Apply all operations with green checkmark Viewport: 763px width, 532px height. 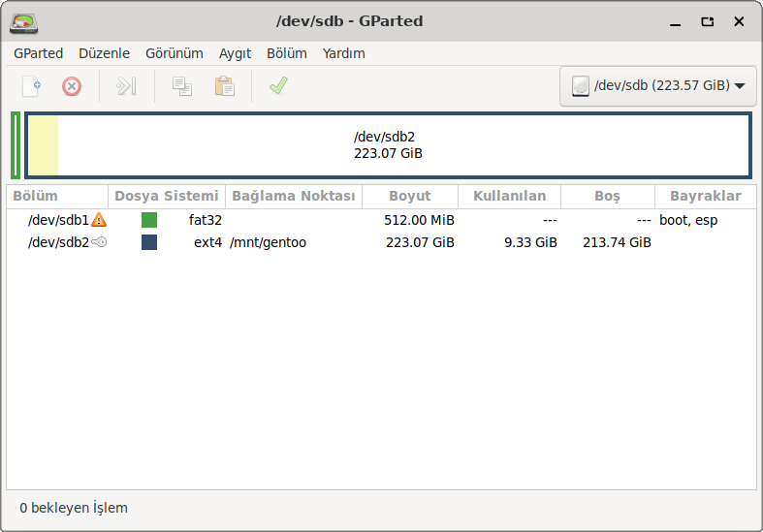coord(279,85)
